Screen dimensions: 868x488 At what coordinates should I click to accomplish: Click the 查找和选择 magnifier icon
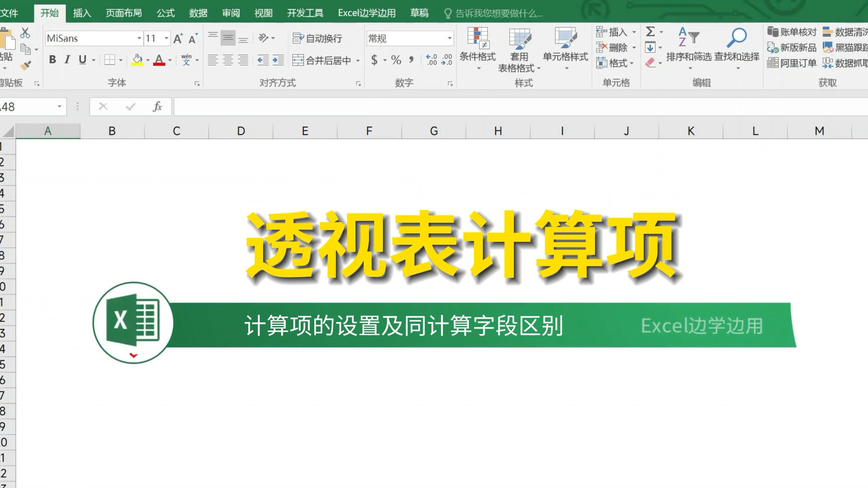coord(736,44)
